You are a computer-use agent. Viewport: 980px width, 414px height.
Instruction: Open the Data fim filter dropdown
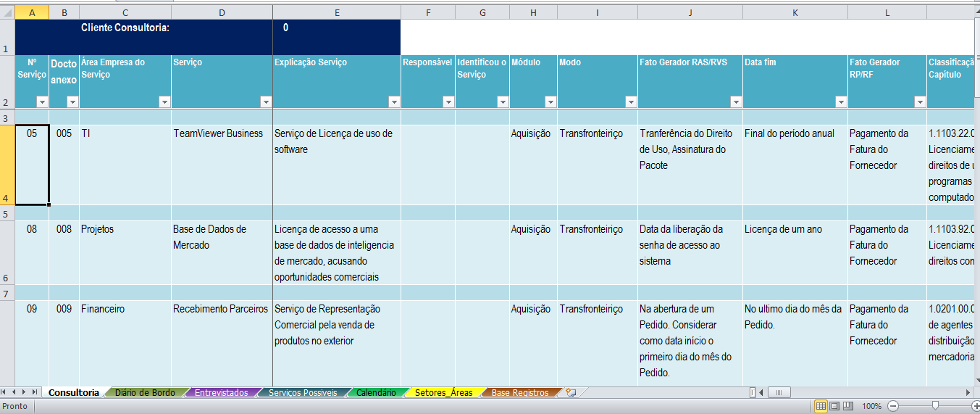click(x=840, y=102)
